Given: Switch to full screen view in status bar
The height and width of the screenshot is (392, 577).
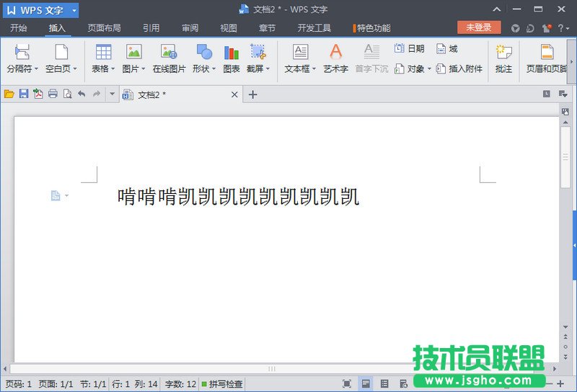Looking at the screenshot, I should pyautogui.click(x=347, y=384).
